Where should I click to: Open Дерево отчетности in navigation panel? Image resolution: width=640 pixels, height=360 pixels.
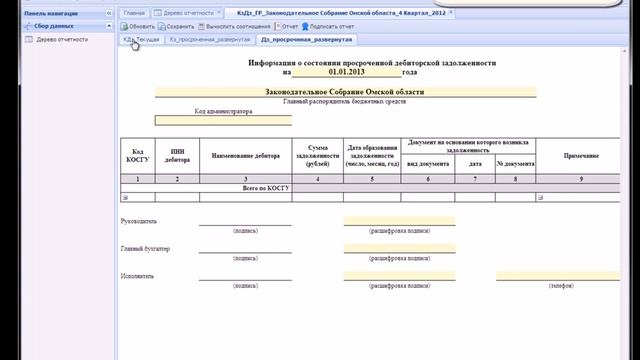pyautogui.click(x=62, y=40)
